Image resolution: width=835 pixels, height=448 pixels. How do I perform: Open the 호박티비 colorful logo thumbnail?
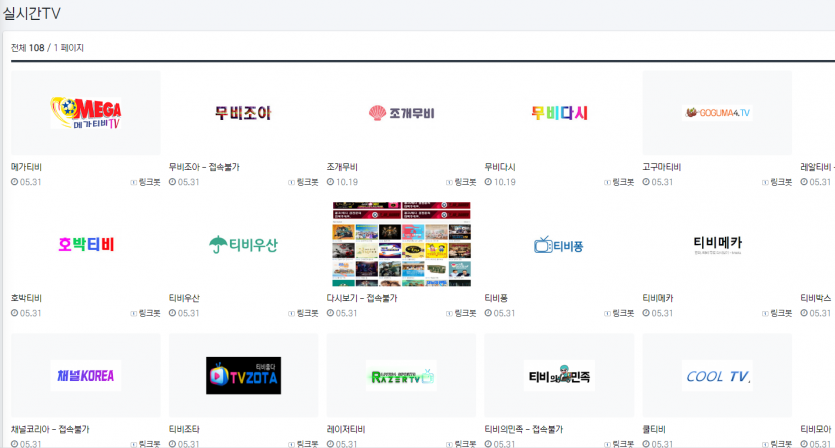[86, 244]
